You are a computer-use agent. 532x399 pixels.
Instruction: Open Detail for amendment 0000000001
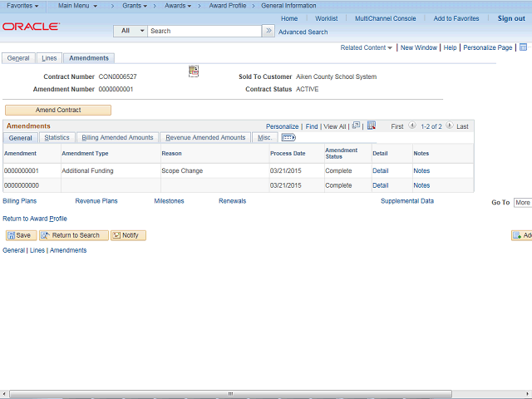click(381, 170)
